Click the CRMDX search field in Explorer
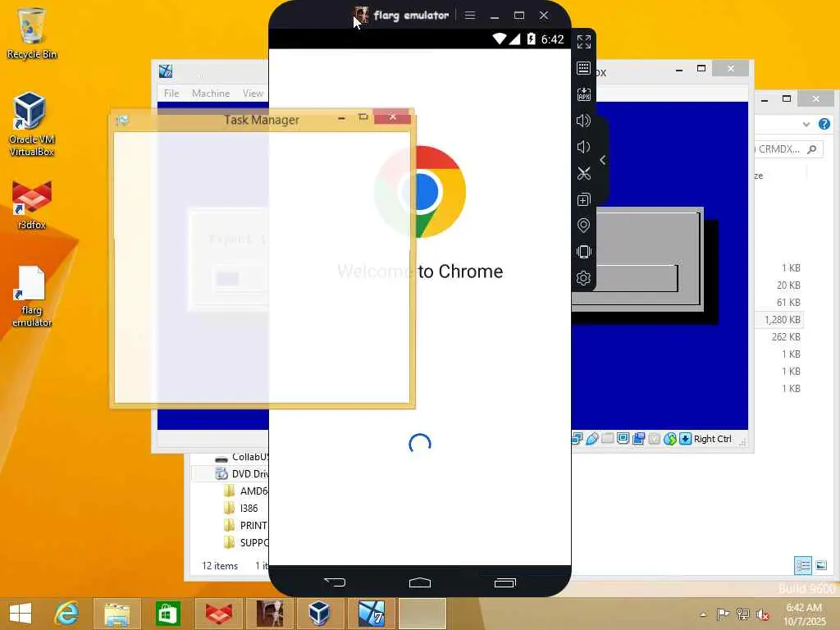This screenshot has width=840, height=630. (x=788, y=149)
